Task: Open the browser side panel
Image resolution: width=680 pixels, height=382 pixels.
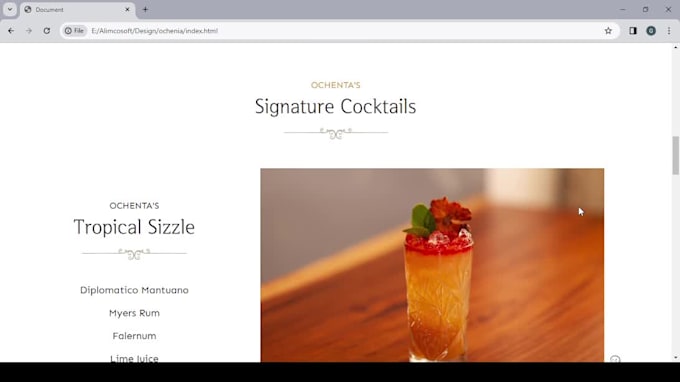Action: [633, 31]
